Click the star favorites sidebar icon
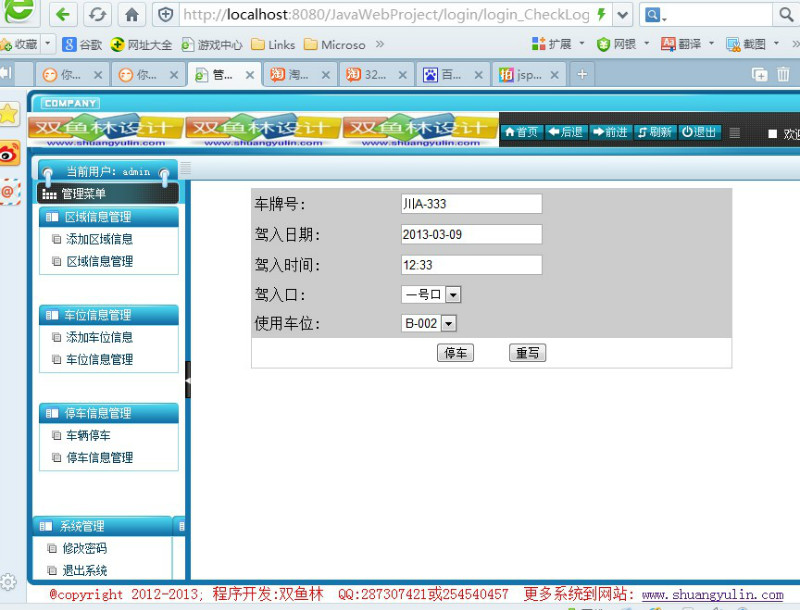 click(x=9, y=114)
